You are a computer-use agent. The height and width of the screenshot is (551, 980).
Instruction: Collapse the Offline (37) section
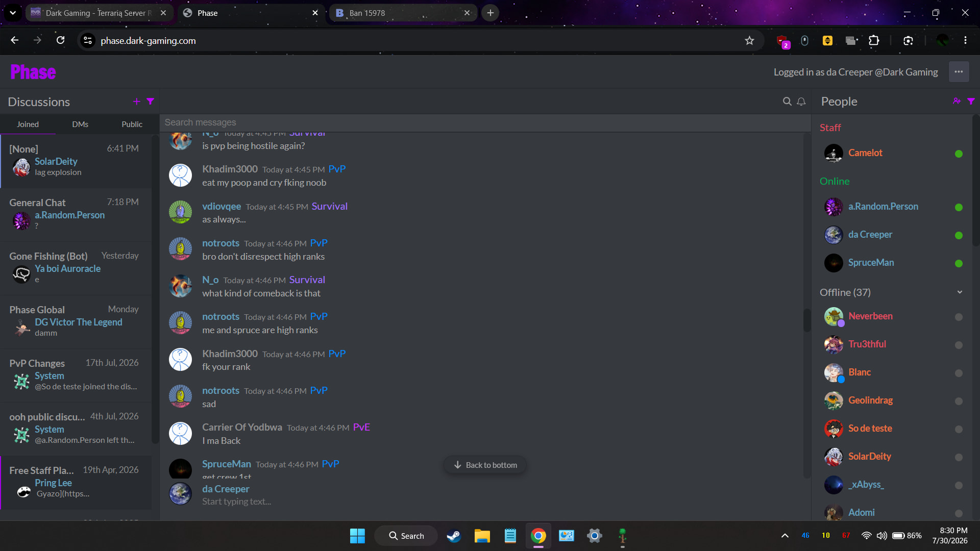960,292
